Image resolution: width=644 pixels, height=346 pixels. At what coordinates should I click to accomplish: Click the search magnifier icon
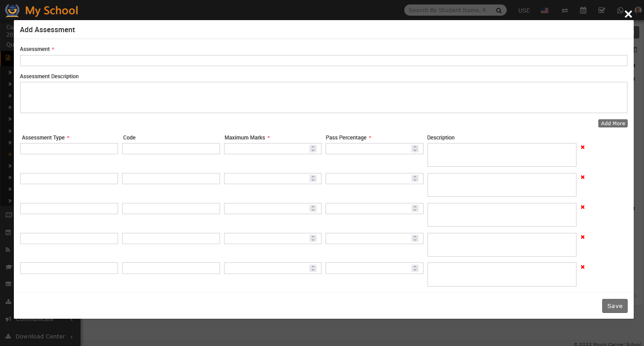pos(499,10)
